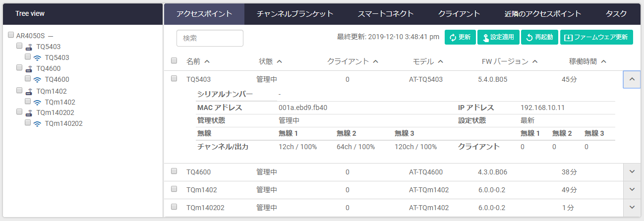Sort the table by クライアント column arrow
This screenshot has width=644, height=221.
coord(375,61)
